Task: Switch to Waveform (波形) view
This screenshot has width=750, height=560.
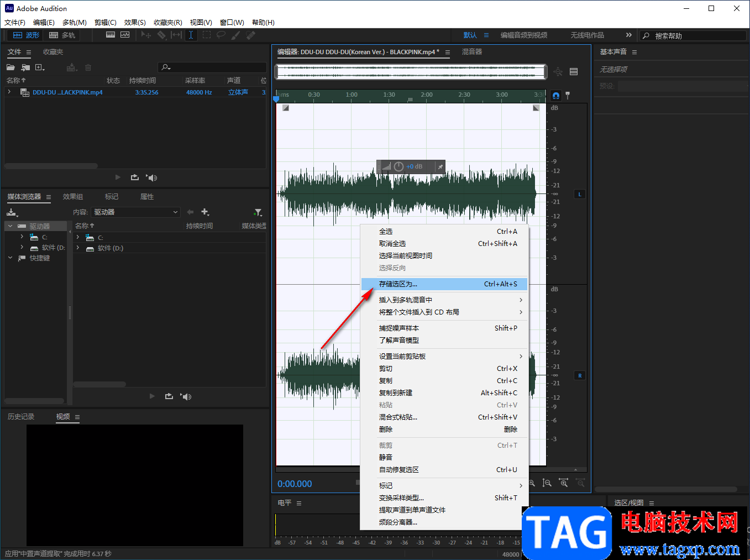Action: click(x=26, y=35)
